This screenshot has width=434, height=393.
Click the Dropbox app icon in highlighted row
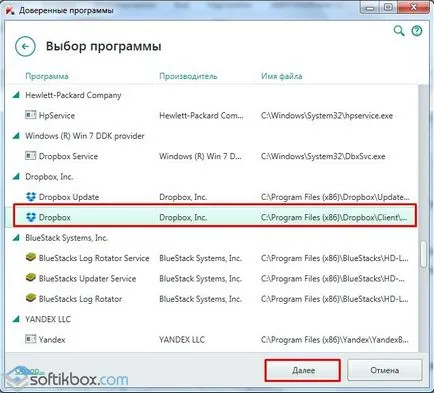click(x=31, y=217)
